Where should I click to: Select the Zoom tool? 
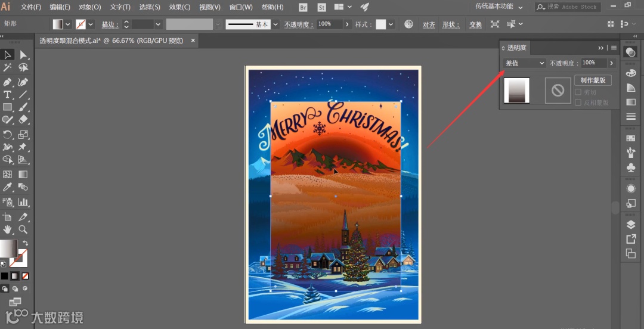click(23, 229)
